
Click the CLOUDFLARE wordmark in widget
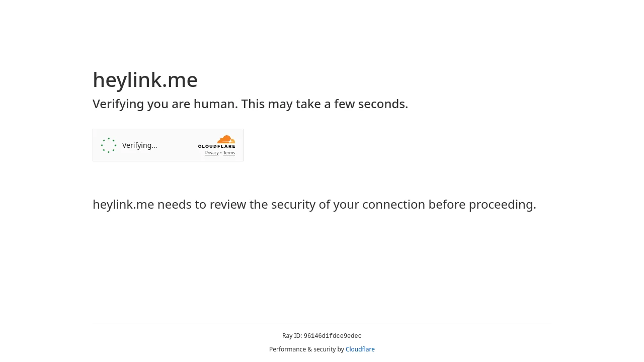coord(216,146)
